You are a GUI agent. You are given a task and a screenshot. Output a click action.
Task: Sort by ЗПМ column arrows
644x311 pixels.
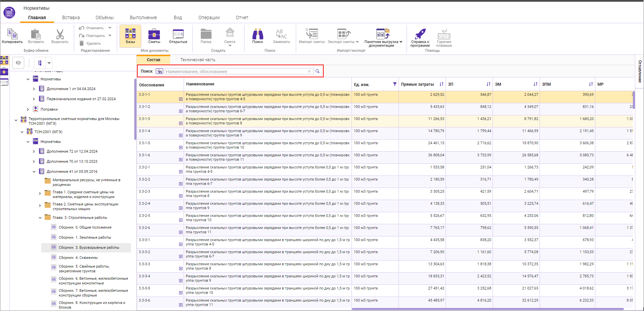591,84
